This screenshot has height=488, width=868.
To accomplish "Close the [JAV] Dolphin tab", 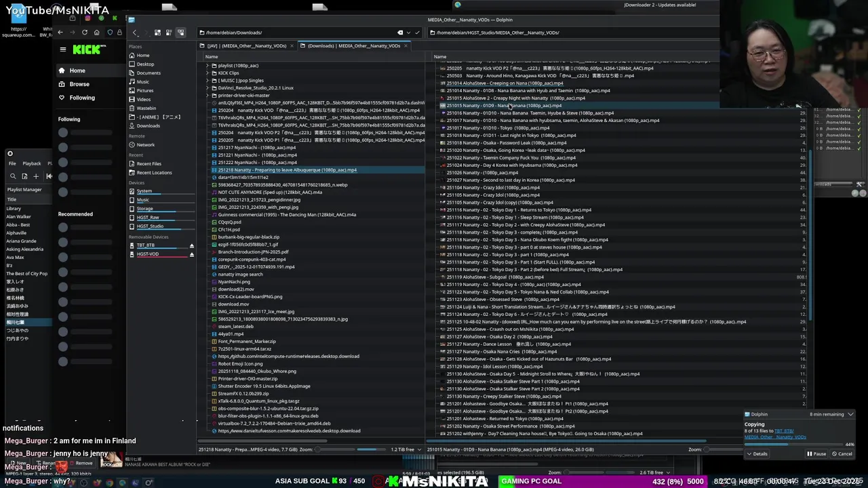I will coord(292,46).
